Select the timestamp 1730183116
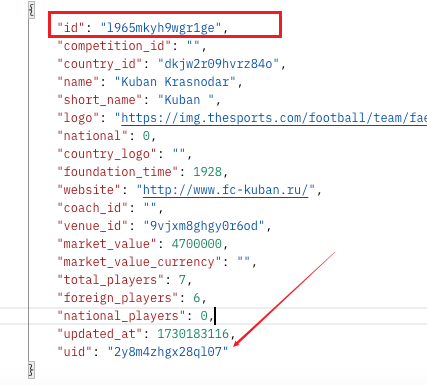 pos(193,334)
